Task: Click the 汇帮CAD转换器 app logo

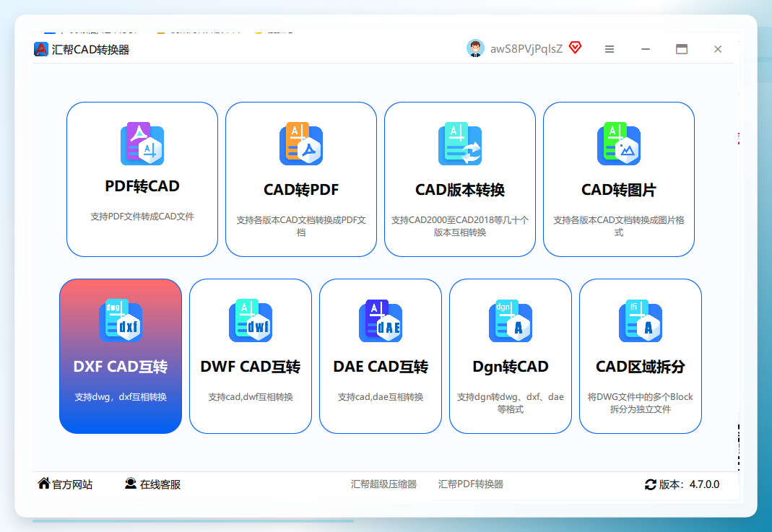Action: point(41,49)
